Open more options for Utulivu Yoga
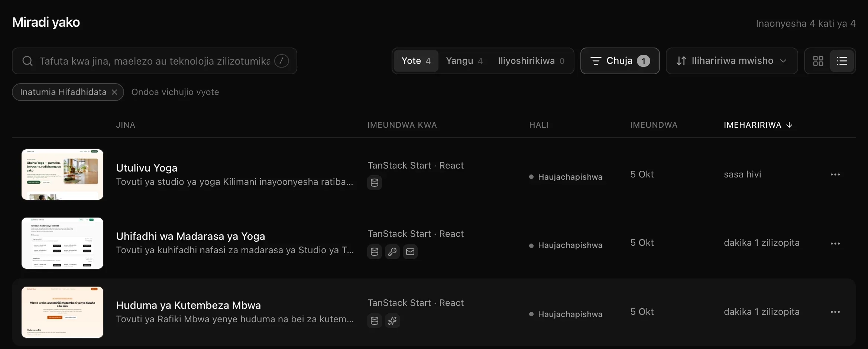 tap(835, 174)
